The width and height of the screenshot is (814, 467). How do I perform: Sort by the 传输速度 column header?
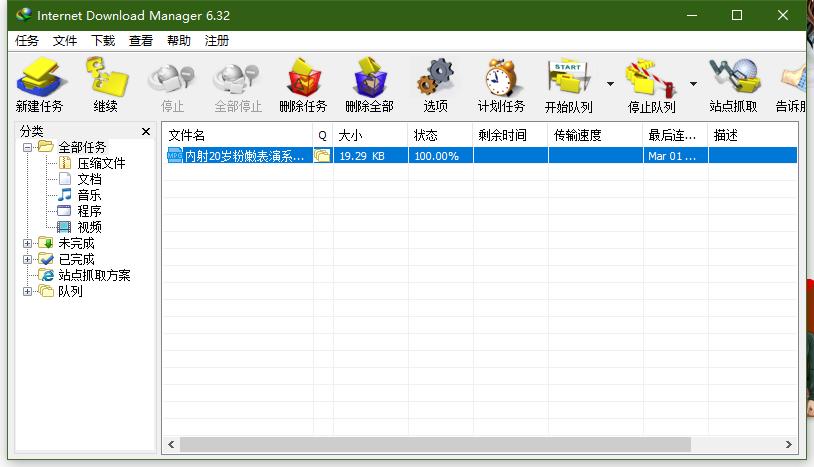click(x=595, y=135)
